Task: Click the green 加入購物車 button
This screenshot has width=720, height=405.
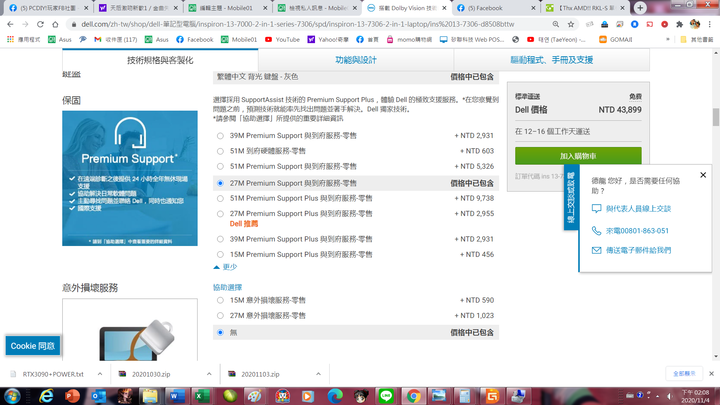Action: click(578, 156)
